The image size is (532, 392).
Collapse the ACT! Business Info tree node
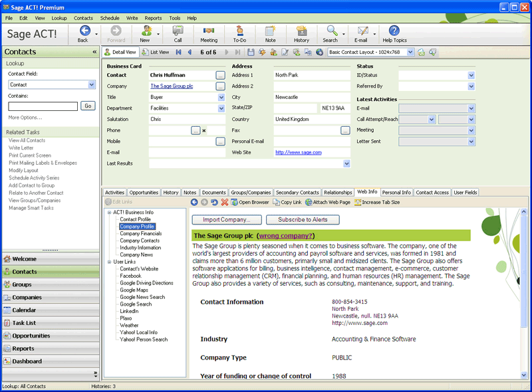pos(109,213)
